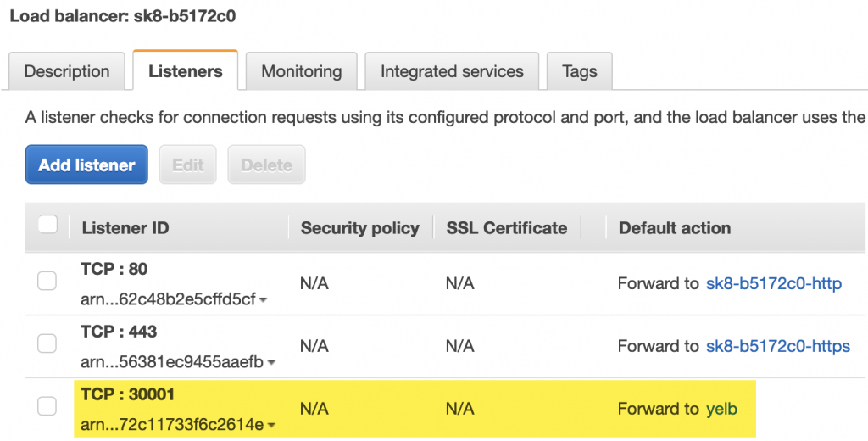The width and height of the screenshot is (868, 441).
Task: Click the Security policy column header
Action: [359, 227]
